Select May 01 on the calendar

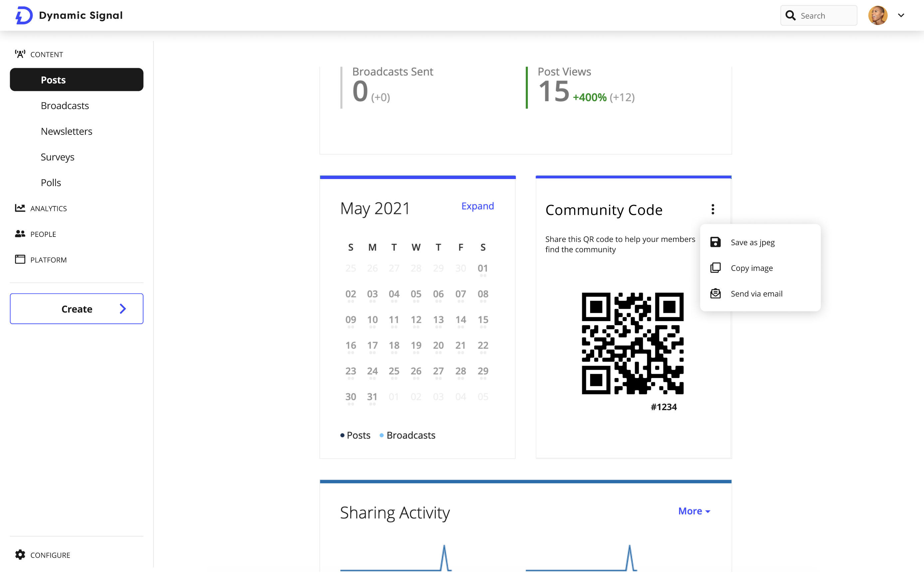(x=483, y=268)
